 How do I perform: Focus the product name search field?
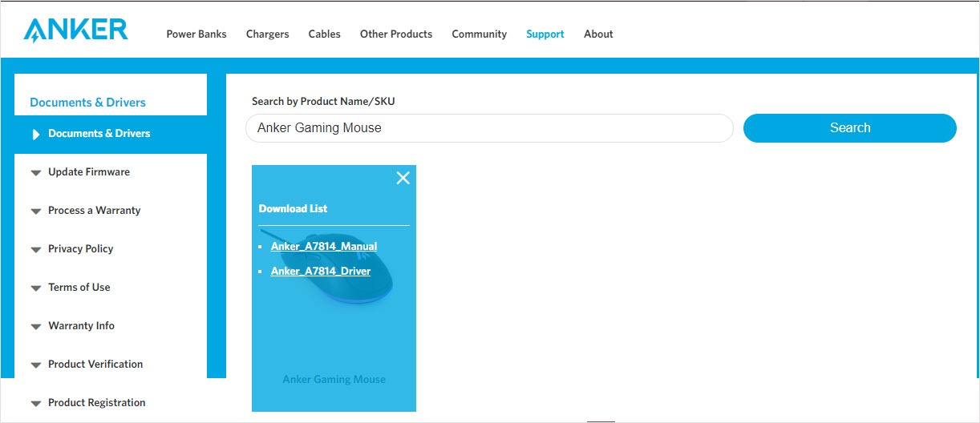click(489, 128)
